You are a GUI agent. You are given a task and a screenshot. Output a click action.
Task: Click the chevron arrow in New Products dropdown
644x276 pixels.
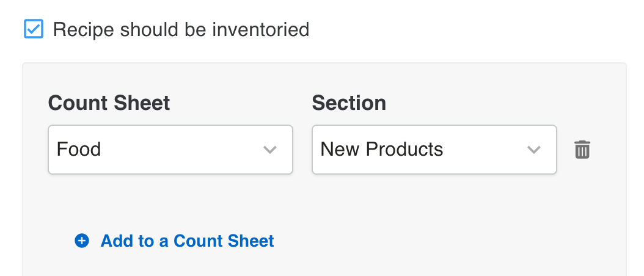point(534,150)
